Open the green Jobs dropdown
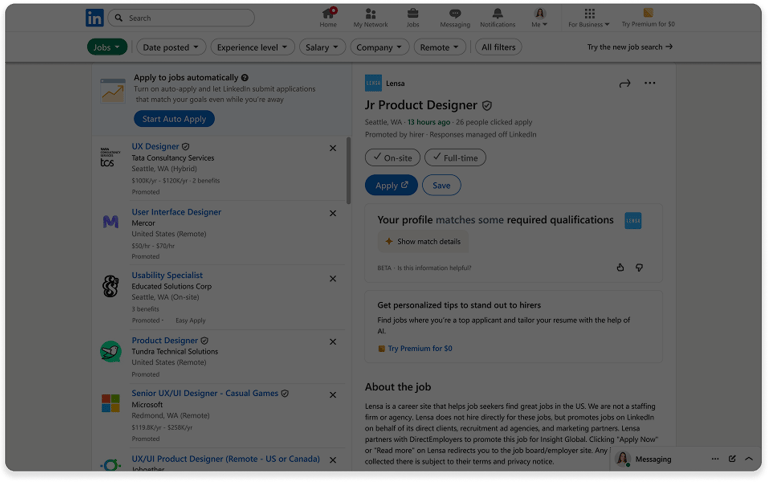The image size is (768, 482). pyautogui.click(x=107, y=47)
